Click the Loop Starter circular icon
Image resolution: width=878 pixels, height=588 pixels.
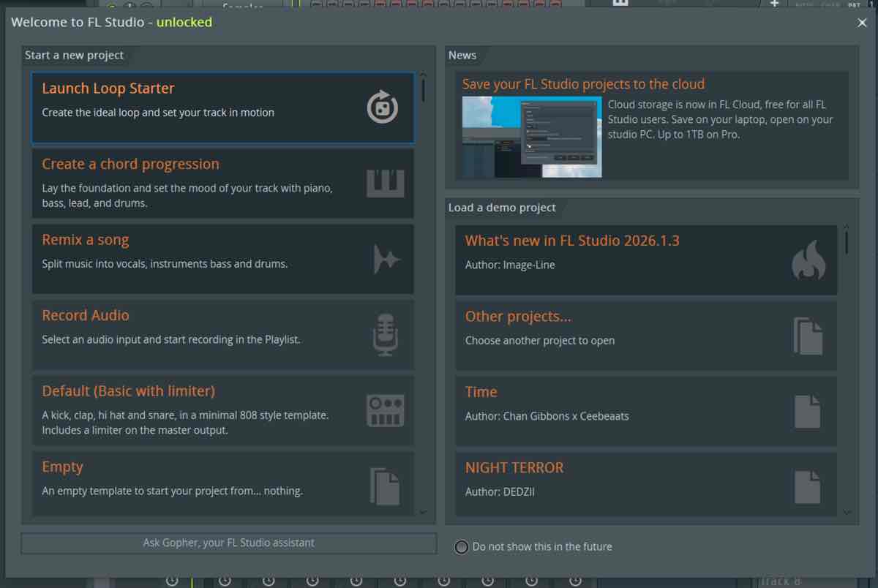382,108
